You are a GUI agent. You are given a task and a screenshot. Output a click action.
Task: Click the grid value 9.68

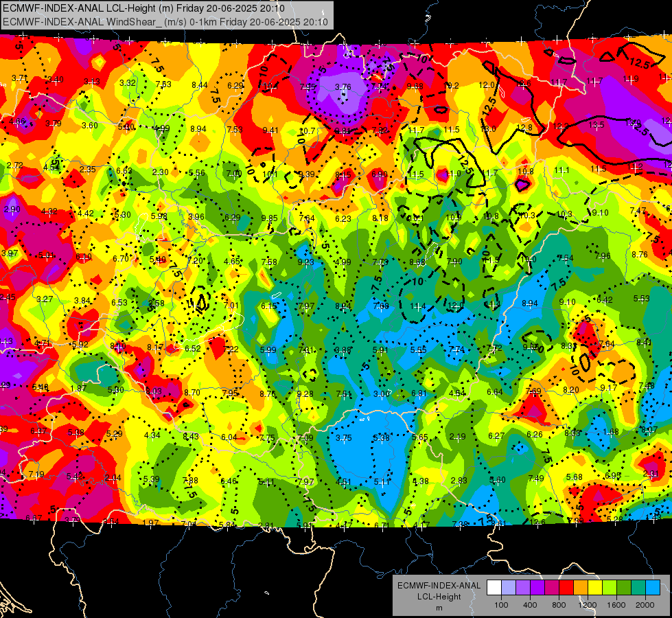click(415, 87)
